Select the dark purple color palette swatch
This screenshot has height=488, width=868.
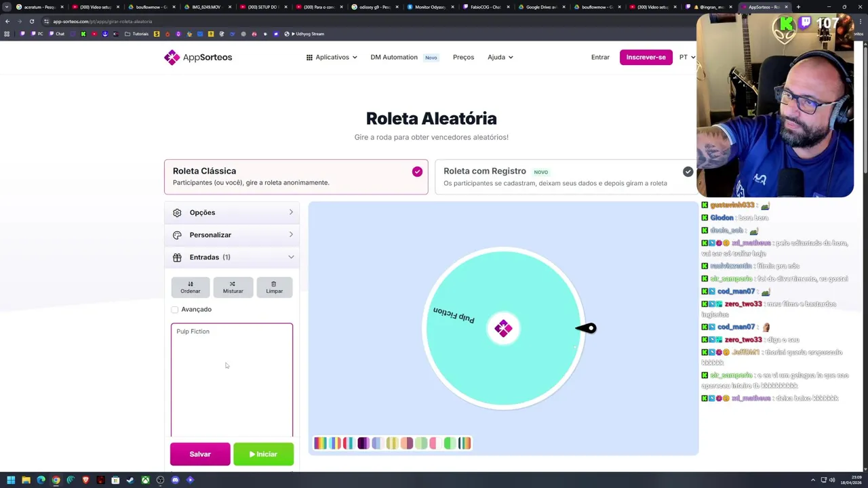pyautogui.click(x=363, y=443)
